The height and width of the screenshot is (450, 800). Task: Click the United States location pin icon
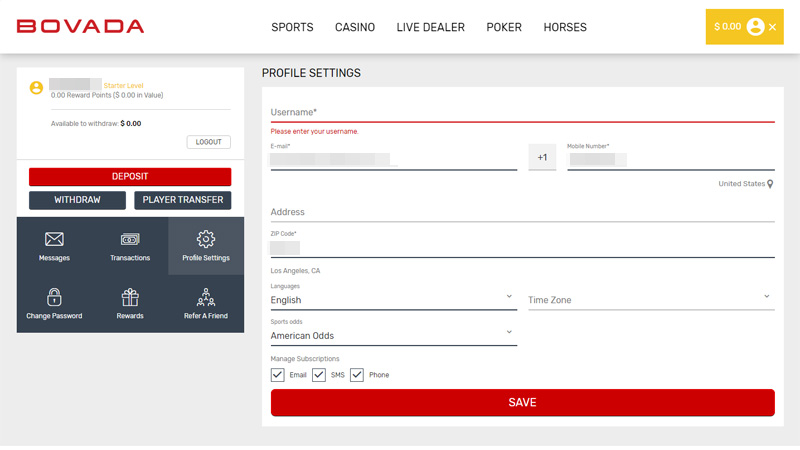770,184
